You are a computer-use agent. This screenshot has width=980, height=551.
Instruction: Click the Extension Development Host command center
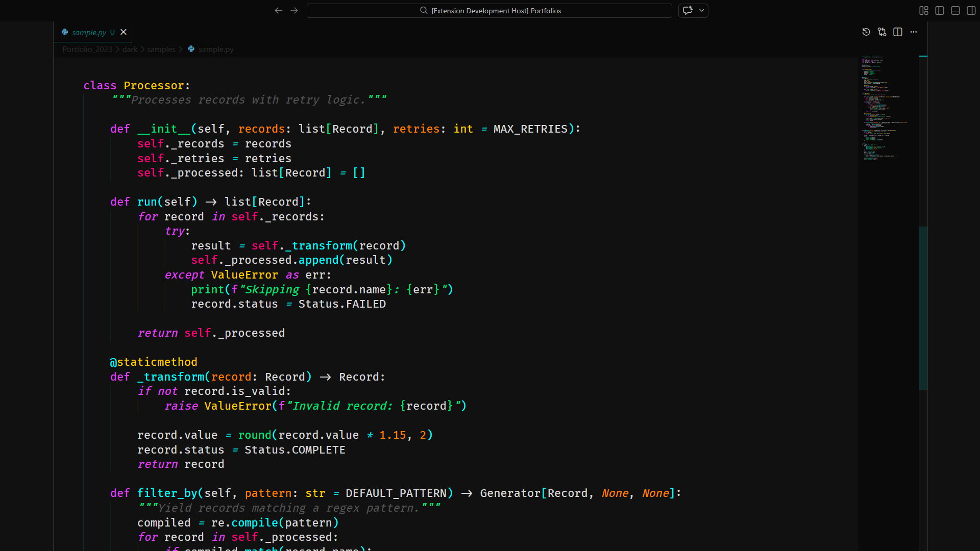click(489, 10)
